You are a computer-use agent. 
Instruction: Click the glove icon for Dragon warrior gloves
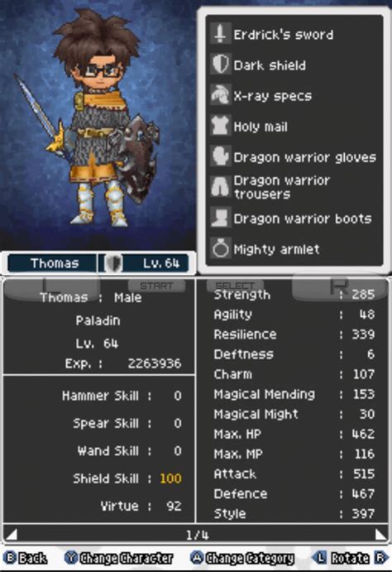click(221, 156)
